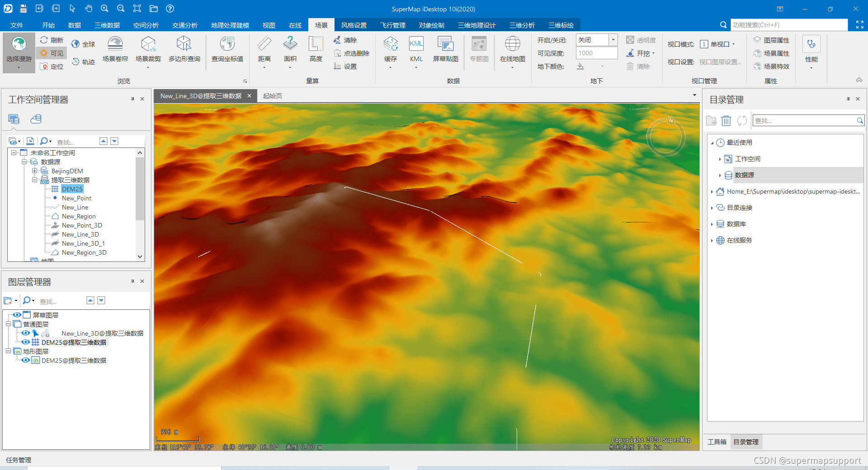Screen dimensions: 868x470
Task: Click the scene compass control
Action: coord(665,137)
